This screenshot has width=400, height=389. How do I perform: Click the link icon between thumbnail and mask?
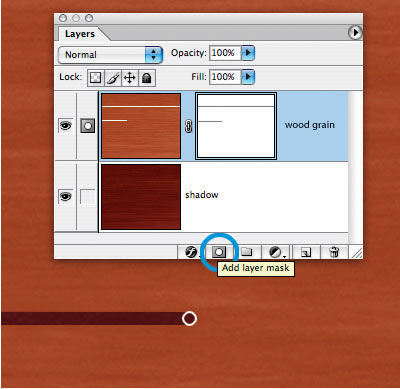pos(188,126)
